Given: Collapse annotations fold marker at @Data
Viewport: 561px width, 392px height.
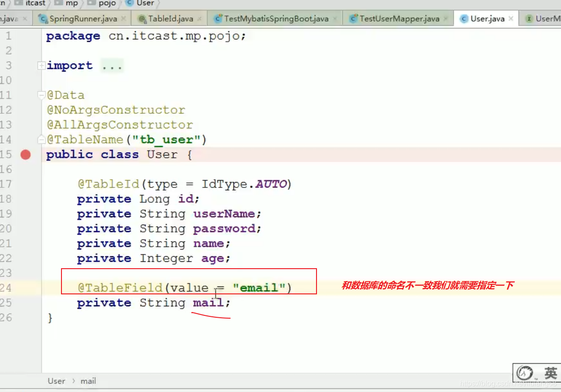Looking at the screenshot, I should point(41,95).
